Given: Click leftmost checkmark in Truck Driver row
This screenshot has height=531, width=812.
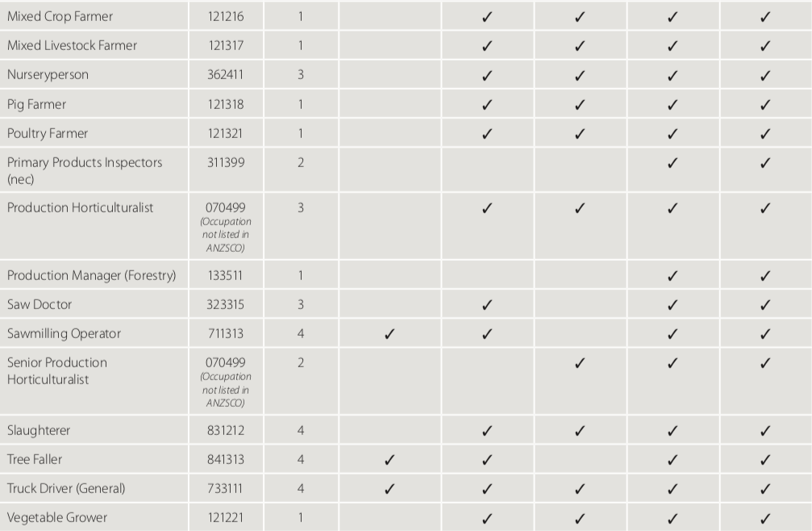Looking at the screenshot, I should click(389, 489).
